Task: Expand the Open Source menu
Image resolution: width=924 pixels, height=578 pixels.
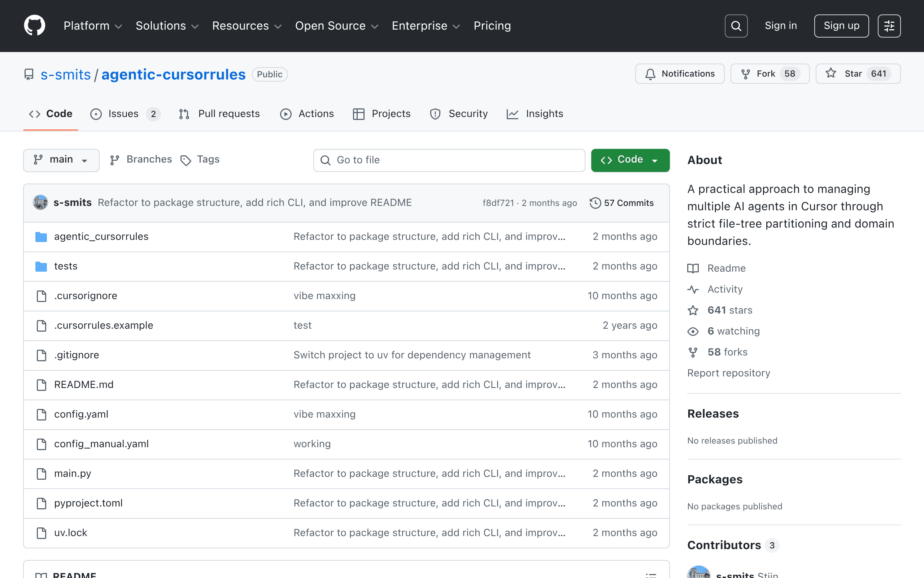Action: tap(336, 26)
